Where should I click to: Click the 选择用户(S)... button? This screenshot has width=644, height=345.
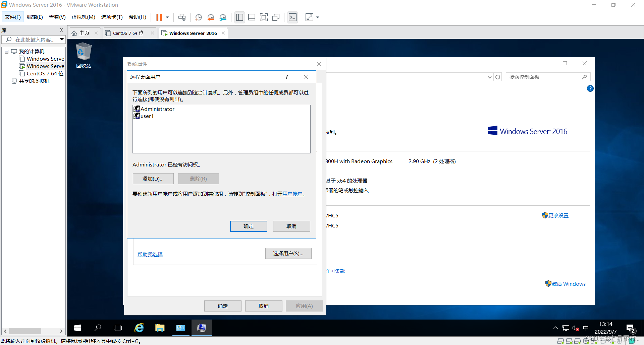tap(288, 254)
